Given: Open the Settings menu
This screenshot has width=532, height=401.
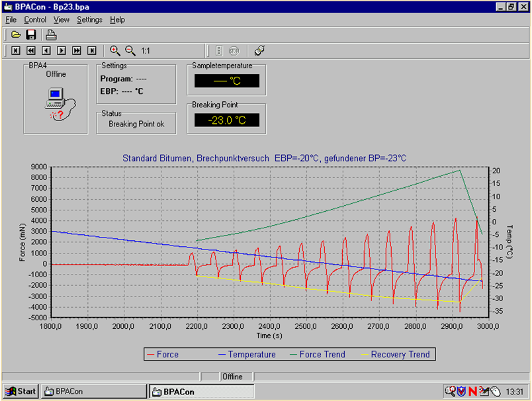Looking at the screenshot, I should tap(89, 20).
